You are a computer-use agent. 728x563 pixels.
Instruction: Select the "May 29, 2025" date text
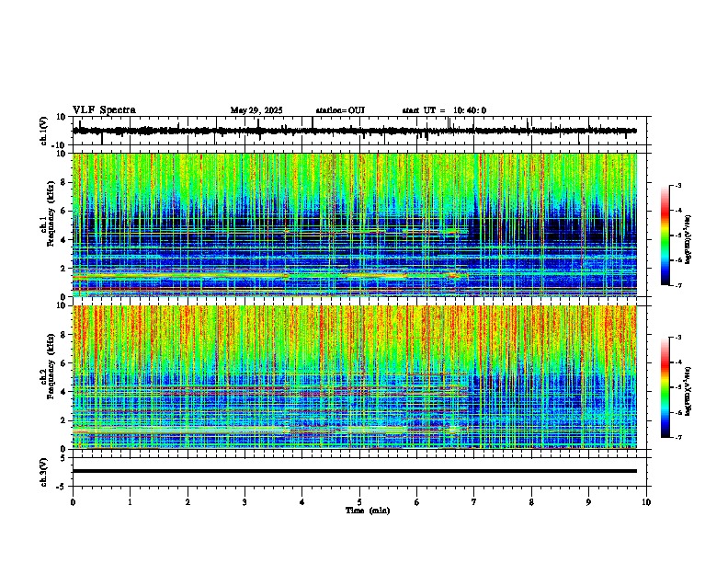pyautogui.click(x=256, y=110)
